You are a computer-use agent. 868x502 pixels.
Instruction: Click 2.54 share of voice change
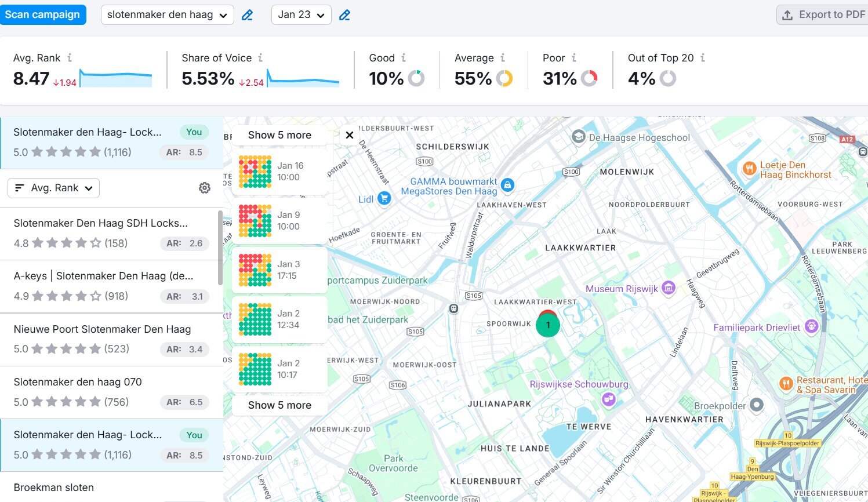pyautogui.click(x=251, y=83)
